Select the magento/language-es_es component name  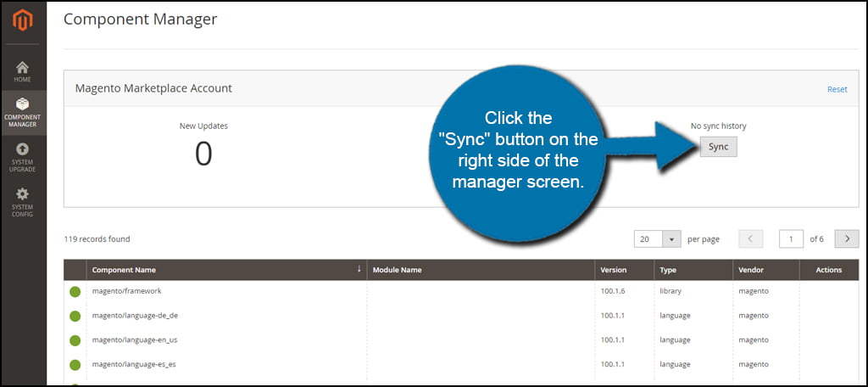[x=134, y=364]
